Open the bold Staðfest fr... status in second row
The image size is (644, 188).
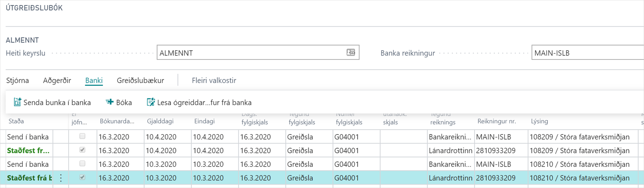pos(28,151)
